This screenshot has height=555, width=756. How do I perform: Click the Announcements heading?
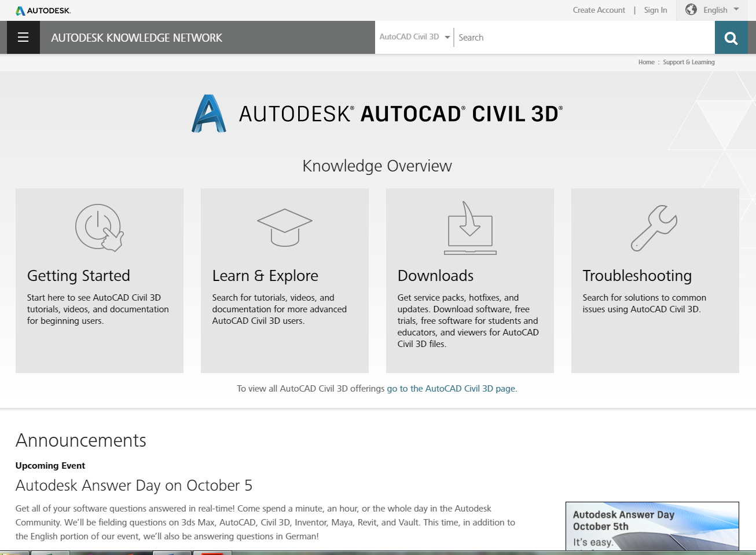point(81,440)
